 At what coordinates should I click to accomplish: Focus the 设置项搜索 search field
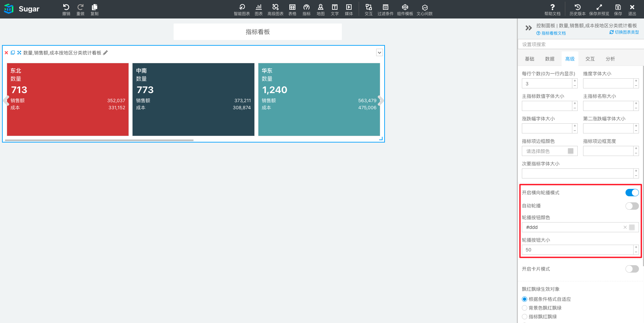click(x=581, y=44)
